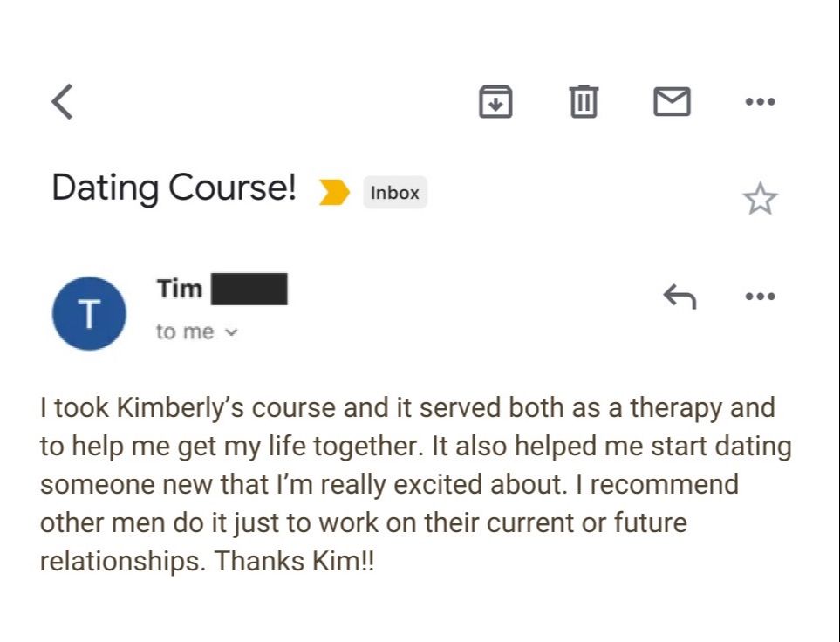Expand recipient details chevron beside 'to me'

coord(231,332)
